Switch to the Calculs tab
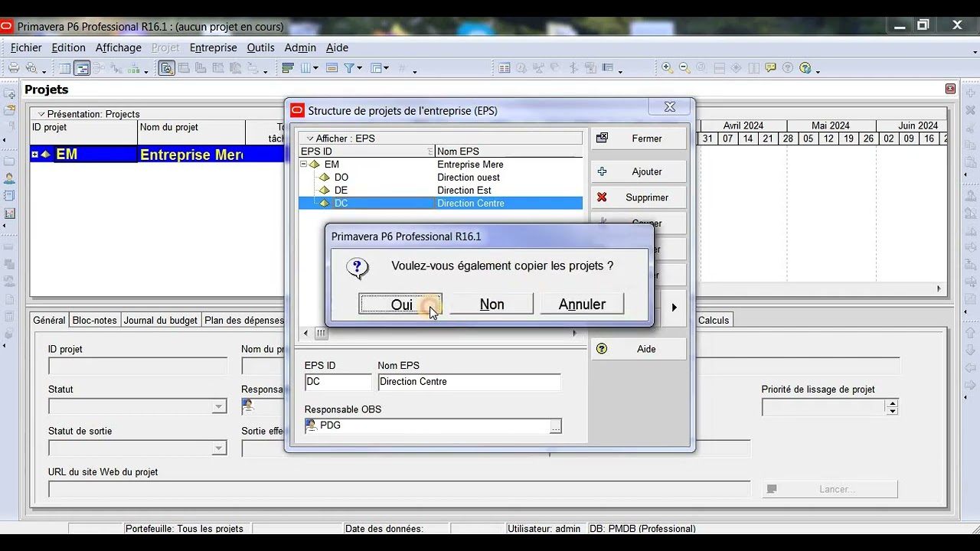 [x=714, y=321]
